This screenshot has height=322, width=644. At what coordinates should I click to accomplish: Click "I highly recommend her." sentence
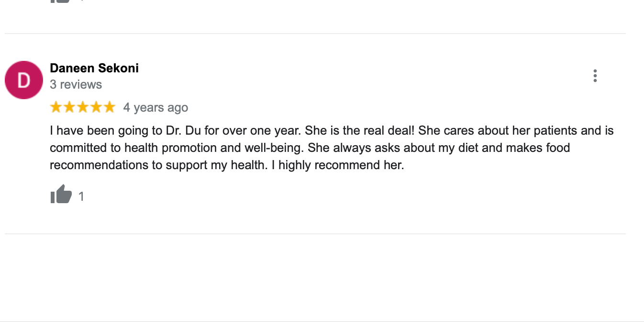click(341, 165)
